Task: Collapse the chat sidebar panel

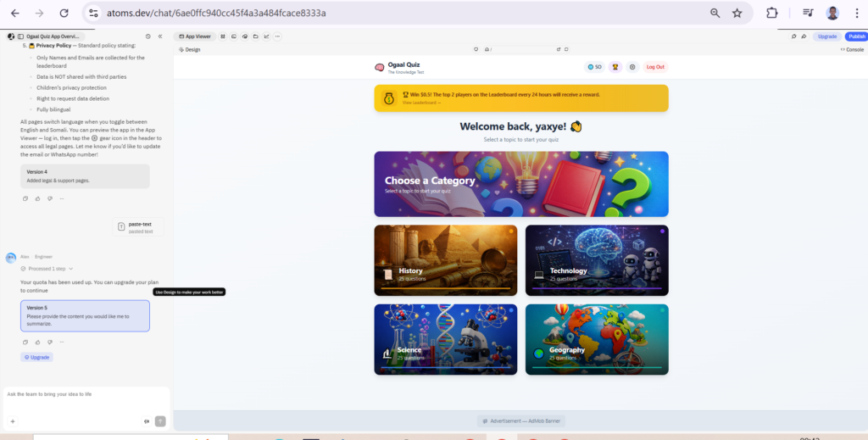Action: [x=161, y=36]
